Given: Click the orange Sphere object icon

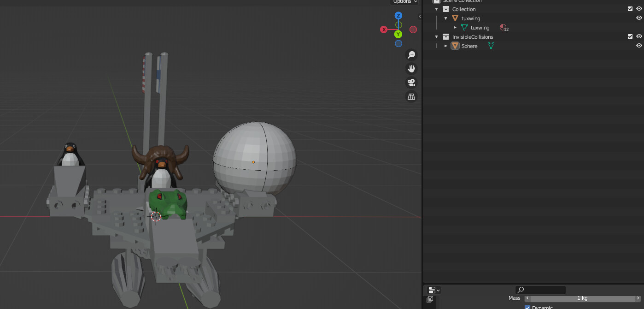Looking at the screenshot, I should coord(455,46).
